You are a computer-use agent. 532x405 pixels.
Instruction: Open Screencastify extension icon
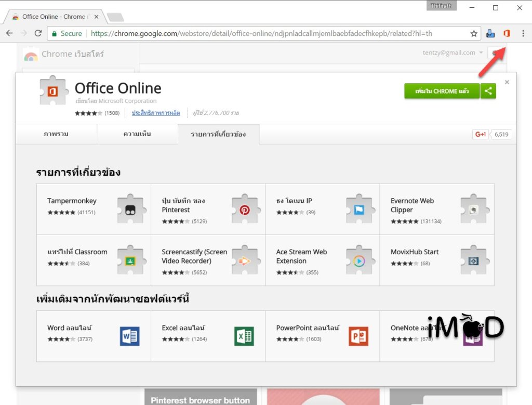(244, 260)
